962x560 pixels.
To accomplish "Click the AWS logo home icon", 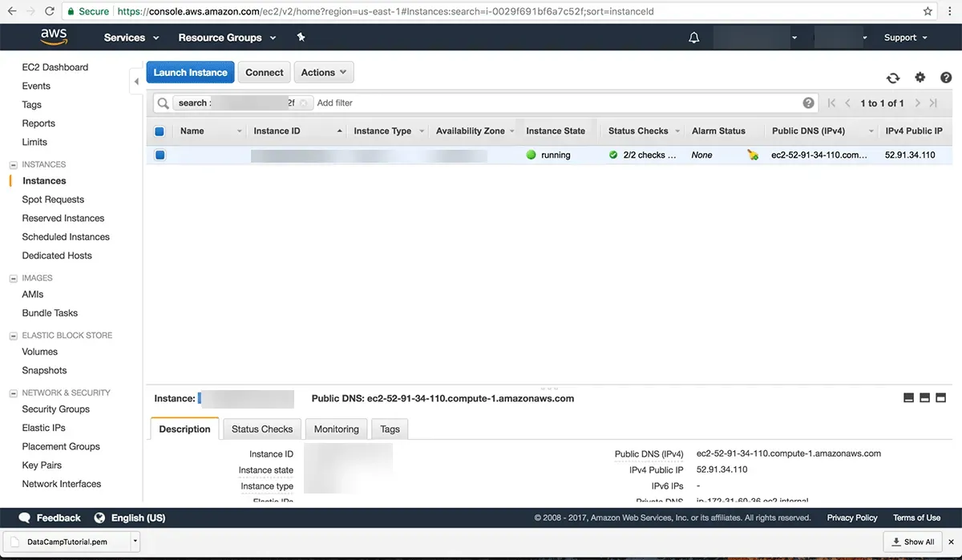I will [x=54, y=37].
